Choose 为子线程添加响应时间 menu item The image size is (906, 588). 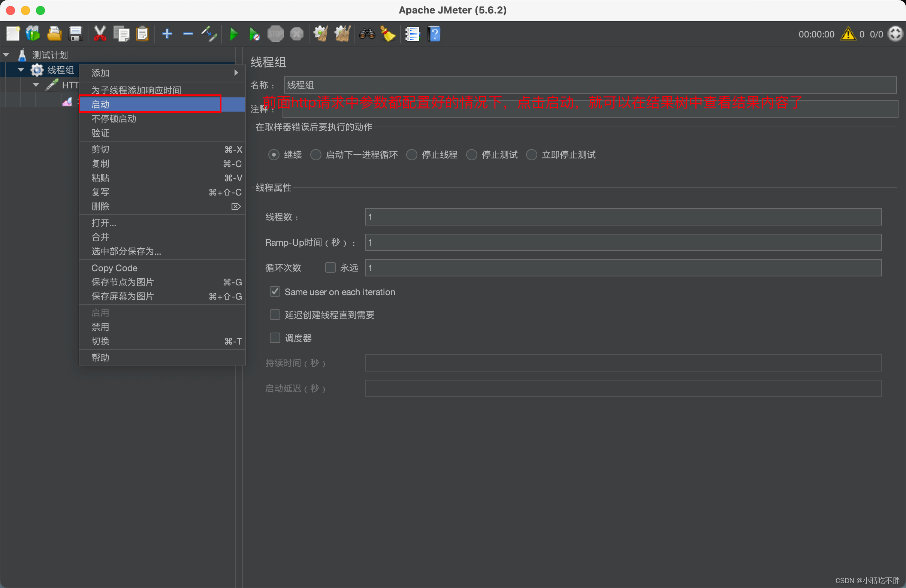click(162, 90)
